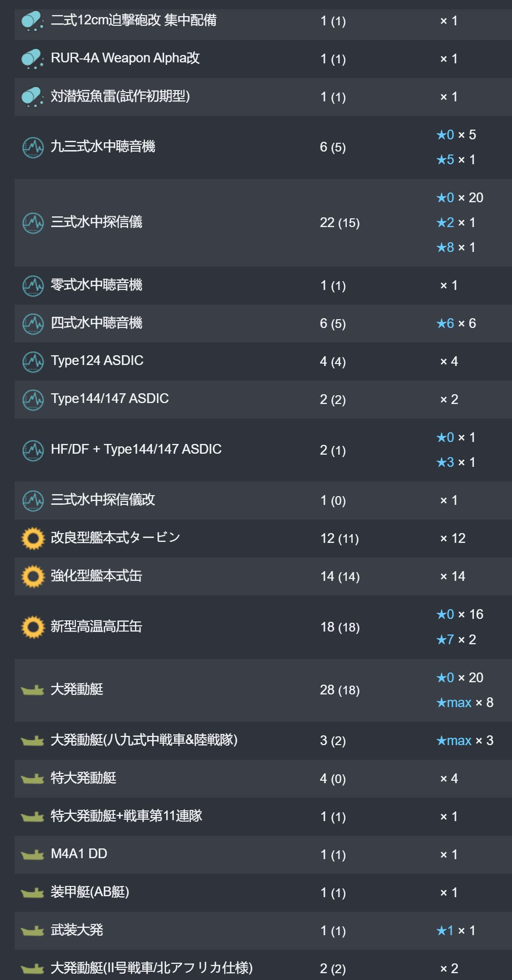The height and width of the screenshot is (980, 512).
Task: Click the landing craft icon beside 大発動艇
Action: click(x=33, y=690)
